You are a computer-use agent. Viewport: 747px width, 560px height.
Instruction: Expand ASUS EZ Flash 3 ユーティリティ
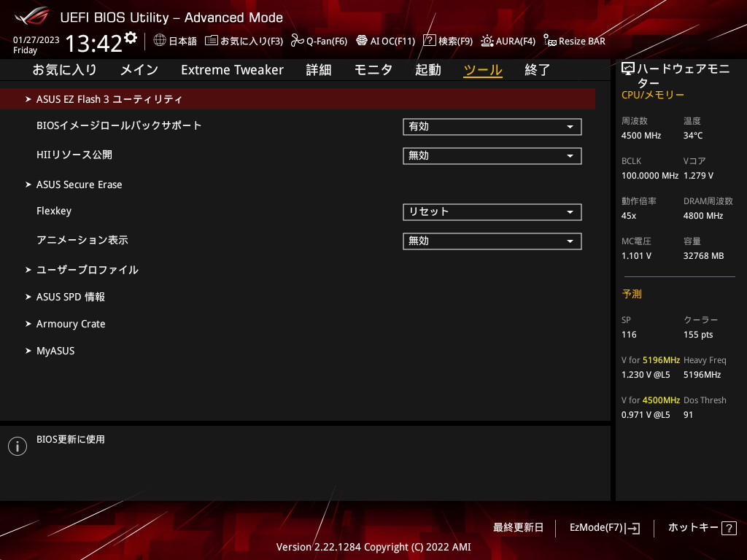(x=298, y=99)
